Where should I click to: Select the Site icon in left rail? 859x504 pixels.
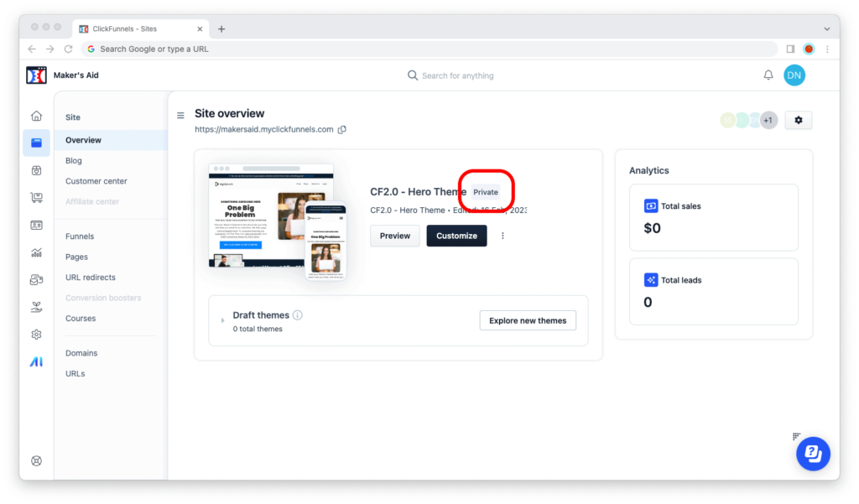[x=37, y=143]
